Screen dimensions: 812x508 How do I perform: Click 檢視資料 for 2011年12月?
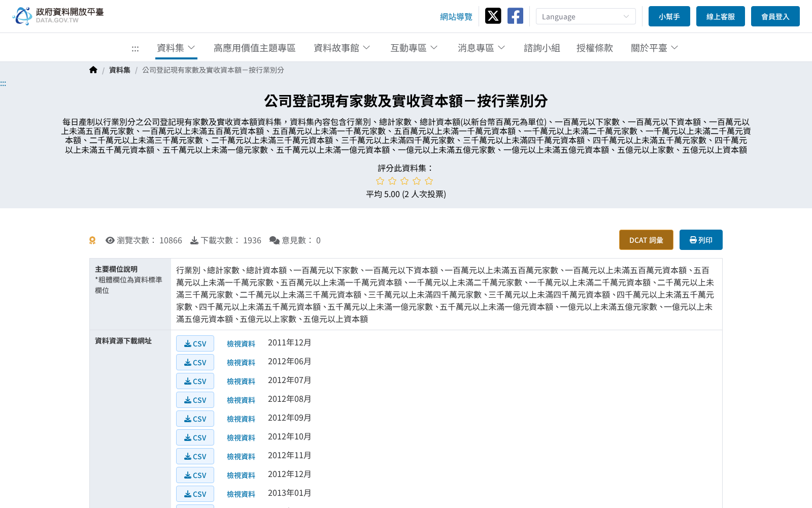[241, 344]
